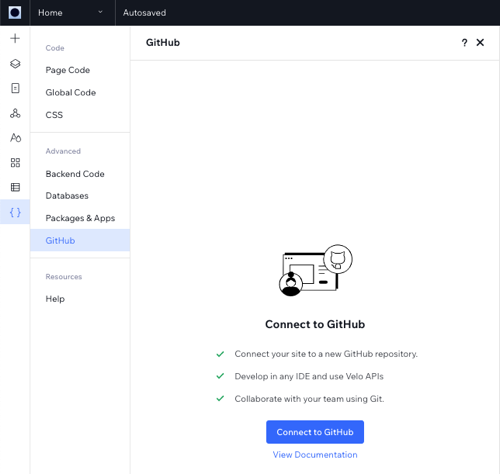Click the Code section label
Viewport: 500px width, 474px height.
tap(55, 48)
